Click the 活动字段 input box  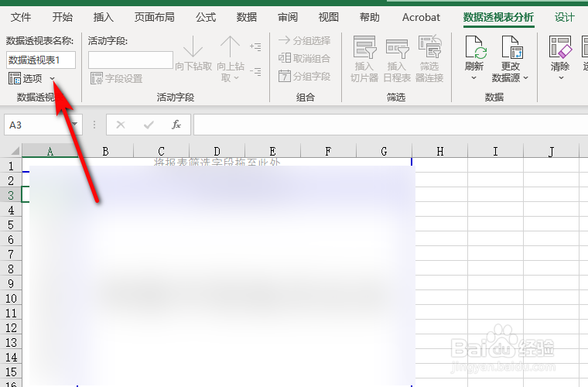pyautogui.click(x=131, y=60)
